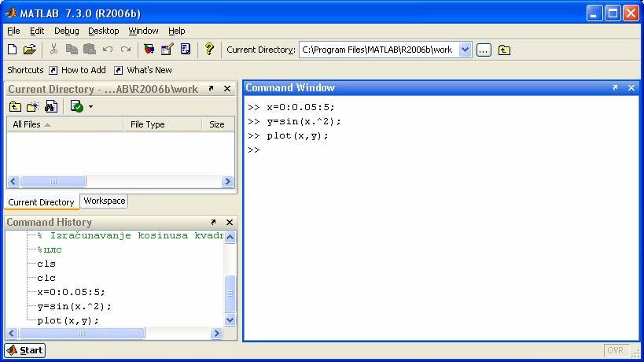Expand the directory reports dropdown arrow
Image resolution: width=644 pixels, height=362 pixels.
pos(90,107)
